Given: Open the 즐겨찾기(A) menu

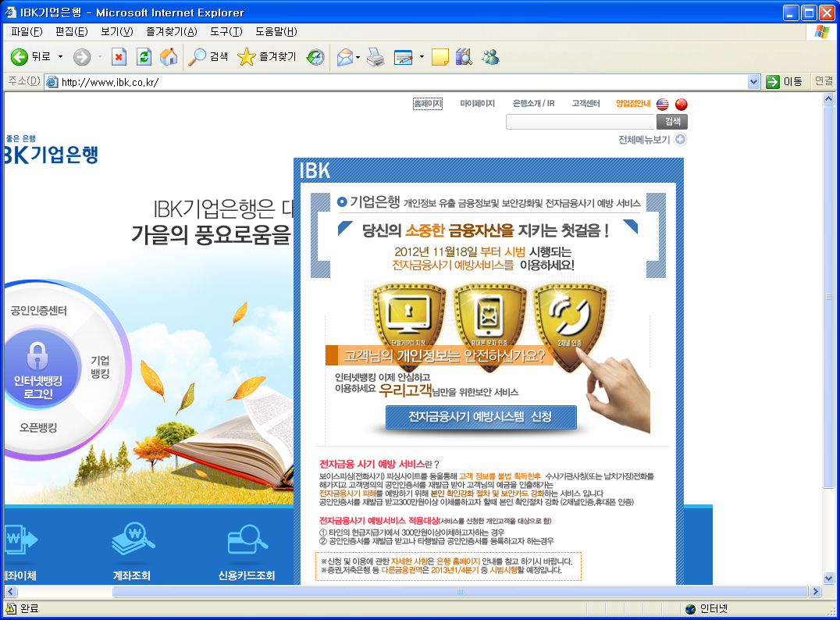Looking at the screenshot, I should click(x=172, y=31).
